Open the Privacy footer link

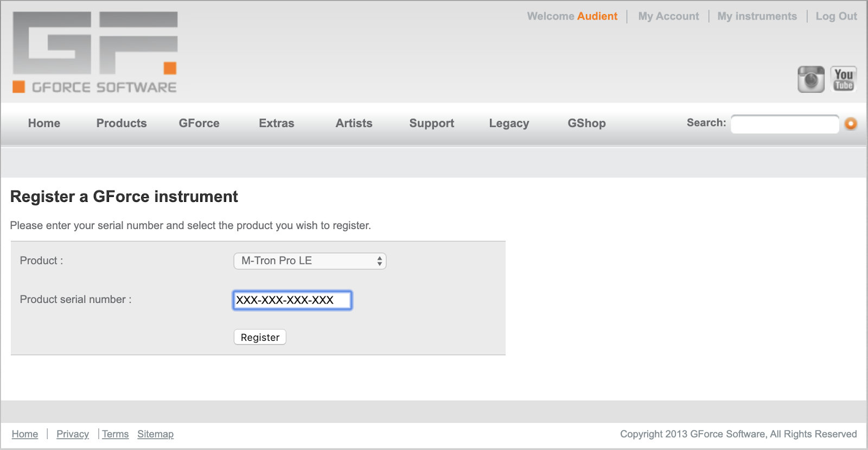coord(73,434)
